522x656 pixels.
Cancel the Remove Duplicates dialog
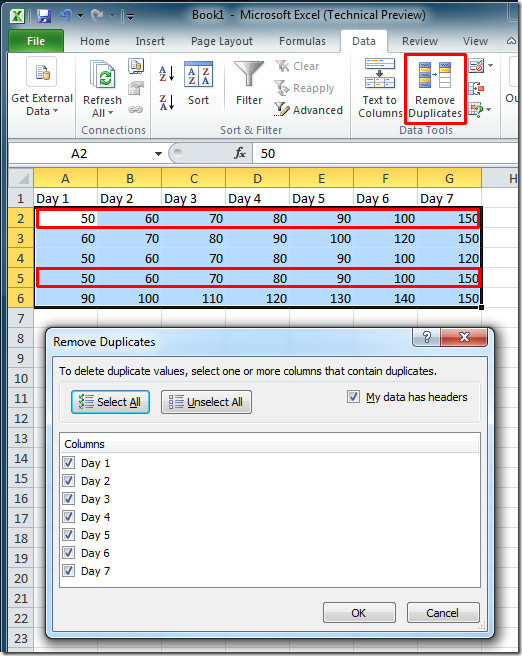(x=443, y=613)
